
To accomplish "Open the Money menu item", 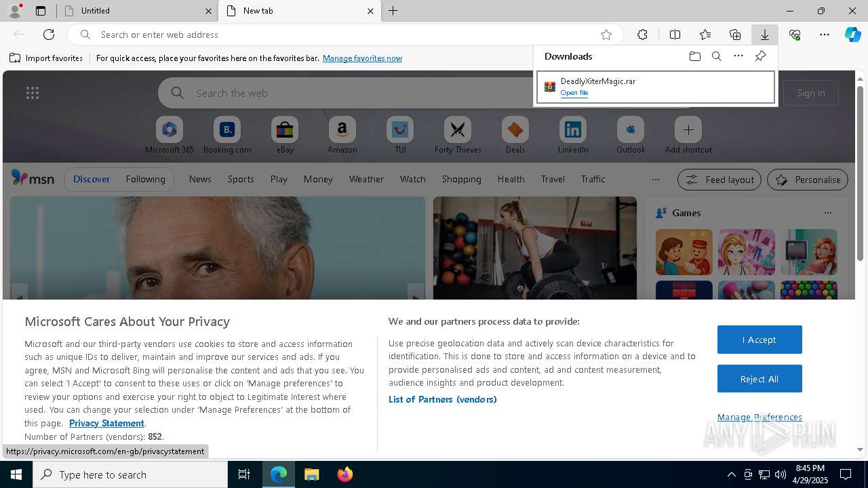I will 318,179.
